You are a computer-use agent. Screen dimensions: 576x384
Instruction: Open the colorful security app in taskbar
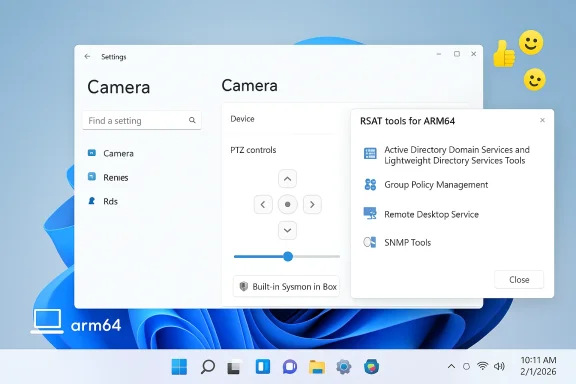[x=371, y=367]
